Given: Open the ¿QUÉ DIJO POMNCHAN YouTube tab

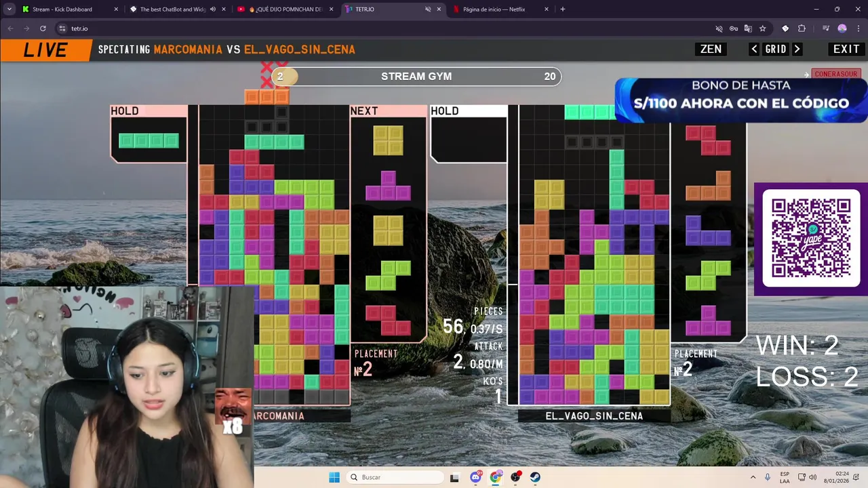Looking at the screenshot, I should point(285,9).
